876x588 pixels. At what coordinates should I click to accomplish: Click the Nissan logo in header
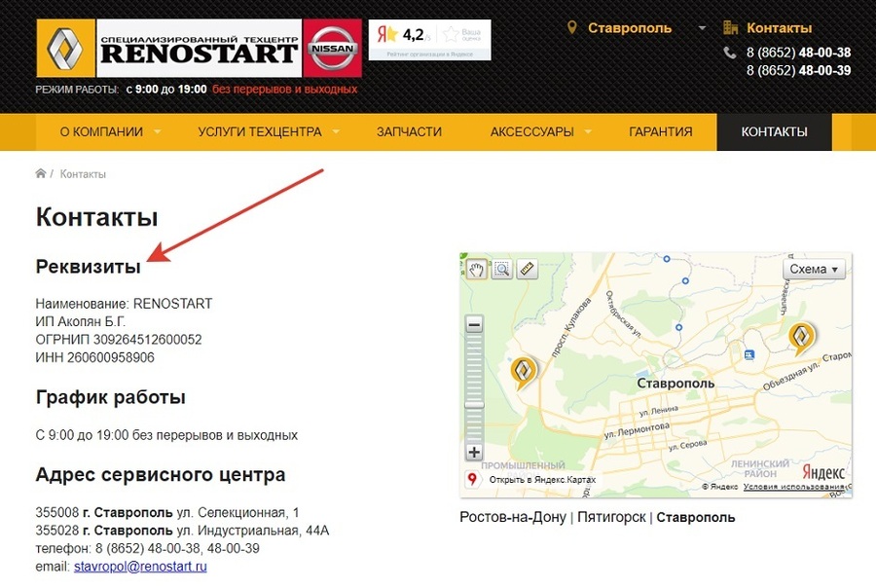333,48
